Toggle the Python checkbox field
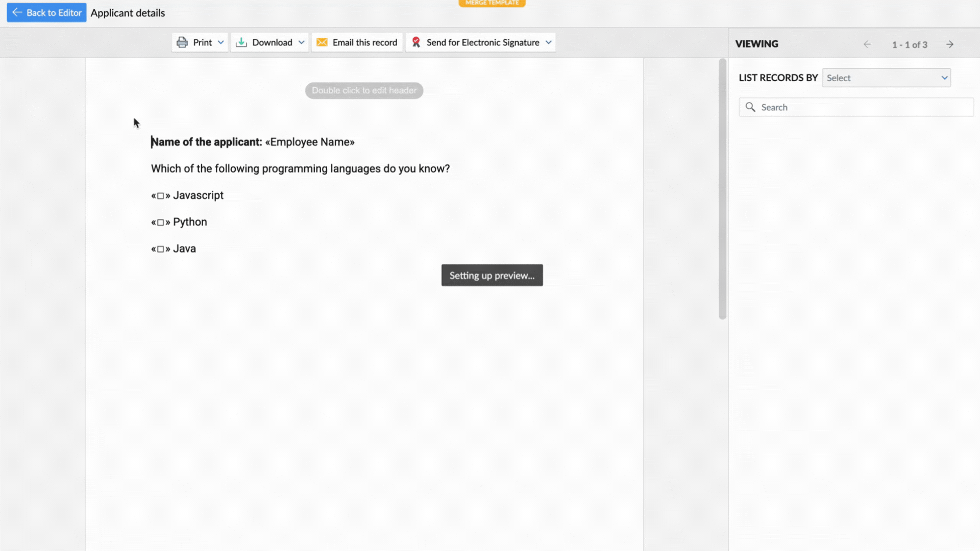 click(160, 222)
